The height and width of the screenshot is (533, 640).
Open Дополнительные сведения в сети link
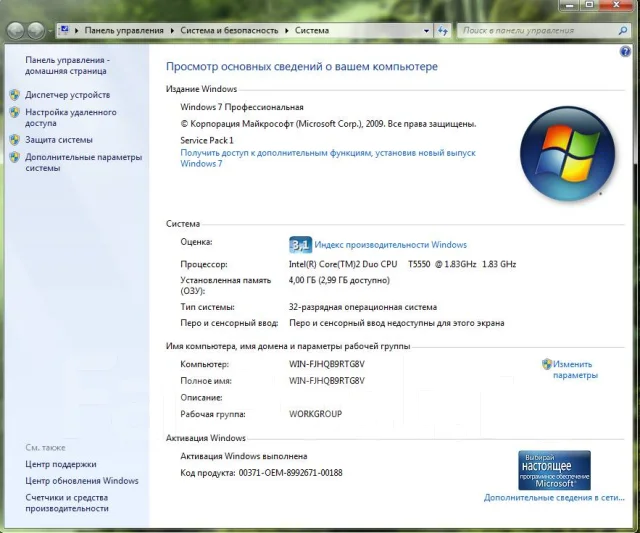click(554, 497)
